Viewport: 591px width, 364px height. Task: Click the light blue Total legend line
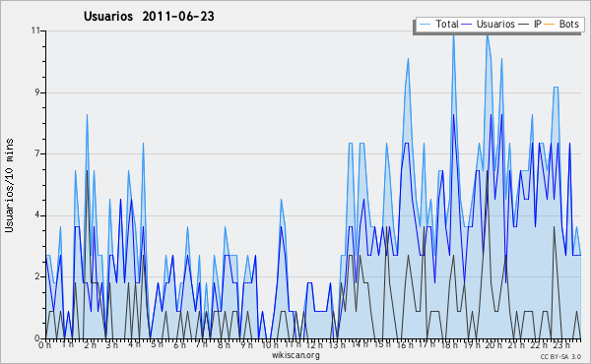pyautogui.click(x=425, y=25)
